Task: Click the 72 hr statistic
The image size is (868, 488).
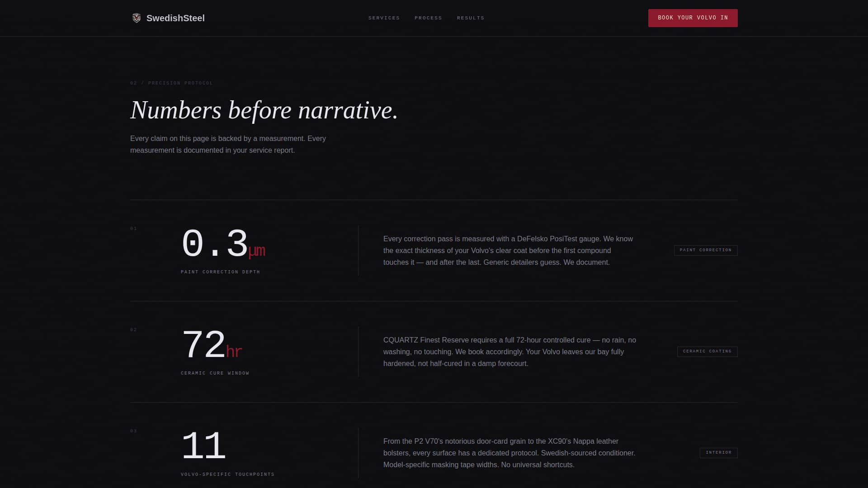Action: (x=212, y=345)
